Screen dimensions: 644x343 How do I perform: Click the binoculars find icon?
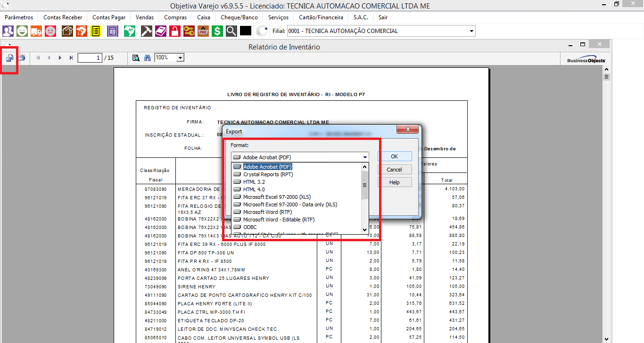147,57
